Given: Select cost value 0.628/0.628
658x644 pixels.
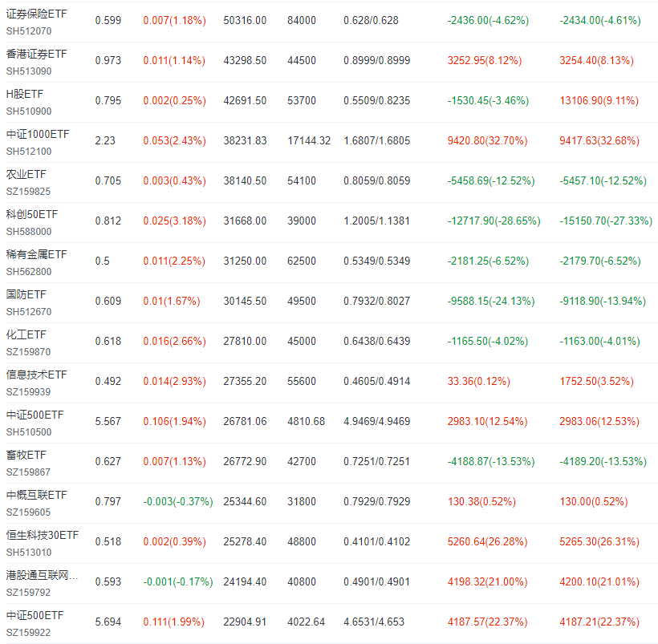Looking at the screenshot, I should click(371, 20).
